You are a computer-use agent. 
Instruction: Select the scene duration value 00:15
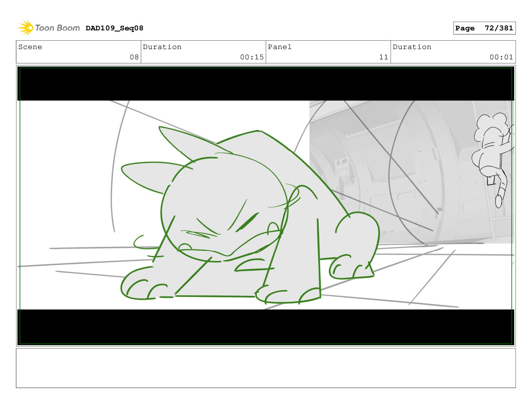(x=252, y=57)
